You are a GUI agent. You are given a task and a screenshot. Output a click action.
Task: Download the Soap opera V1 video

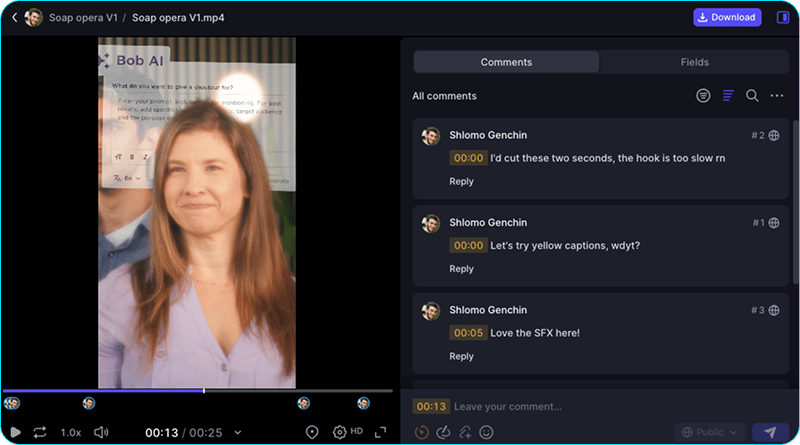pyautogui.click(x=727, y=17)
